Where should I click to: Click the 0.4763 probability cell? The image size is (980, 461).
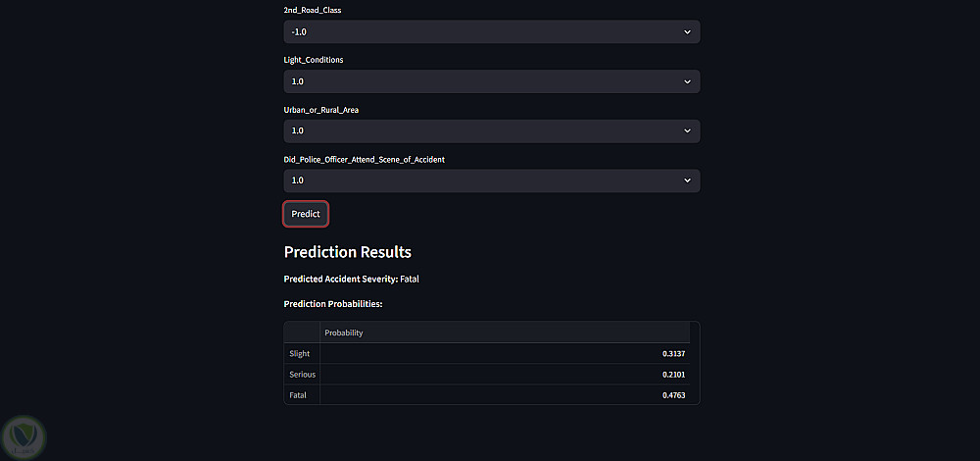[673, 395]
